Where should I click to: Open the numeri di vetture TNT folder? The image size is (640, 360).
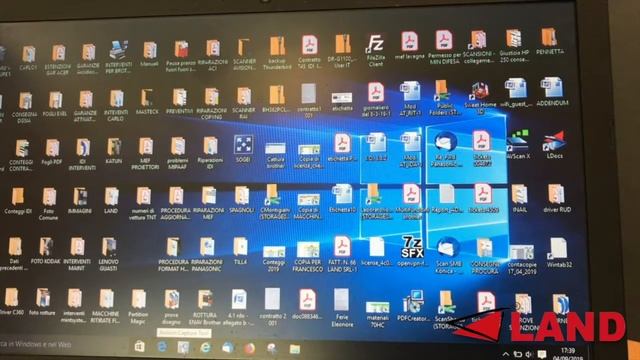tap(144, 197)
